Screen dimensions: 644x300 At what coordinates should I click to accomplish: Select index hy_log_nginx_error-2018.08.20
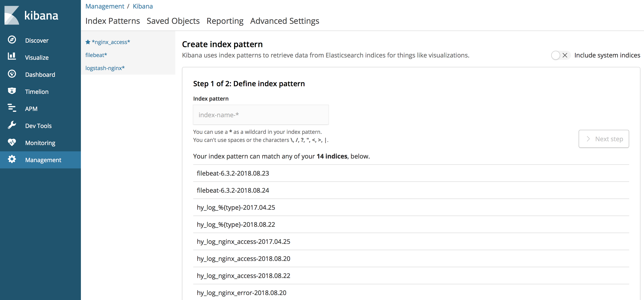(411, 293)
